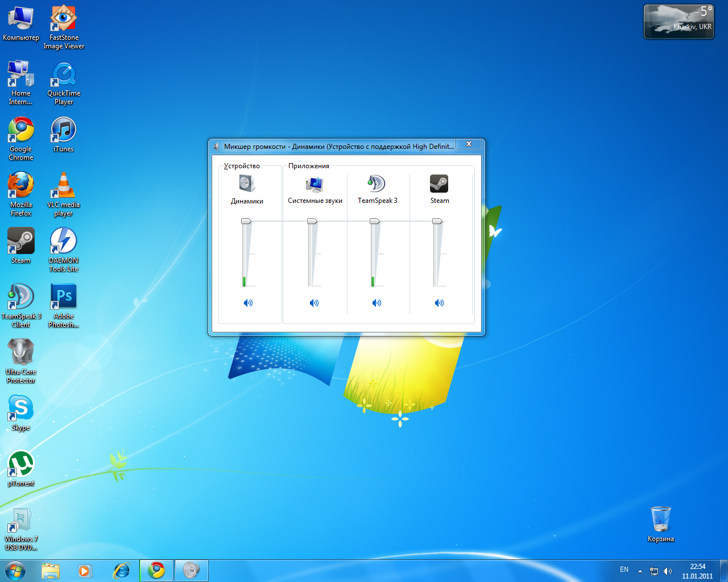Image resolution: width=728 pixels, height=582 pixels.
Task: Click the Динамики volume slider handle
Action: tap(246, 221)
